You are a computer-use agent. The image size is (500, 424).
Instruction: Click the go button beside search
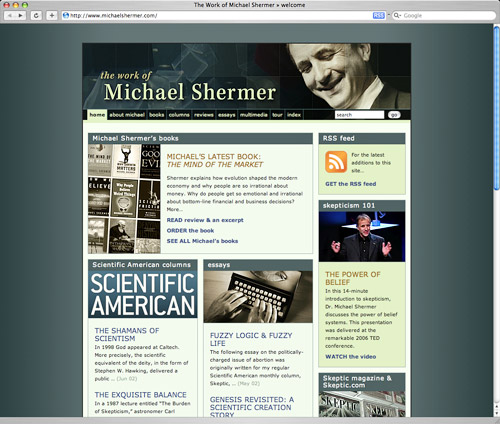click(x=394, y=115)
